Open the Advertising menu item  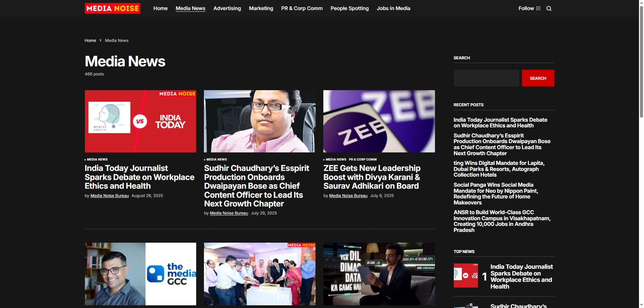coord(227,8)
